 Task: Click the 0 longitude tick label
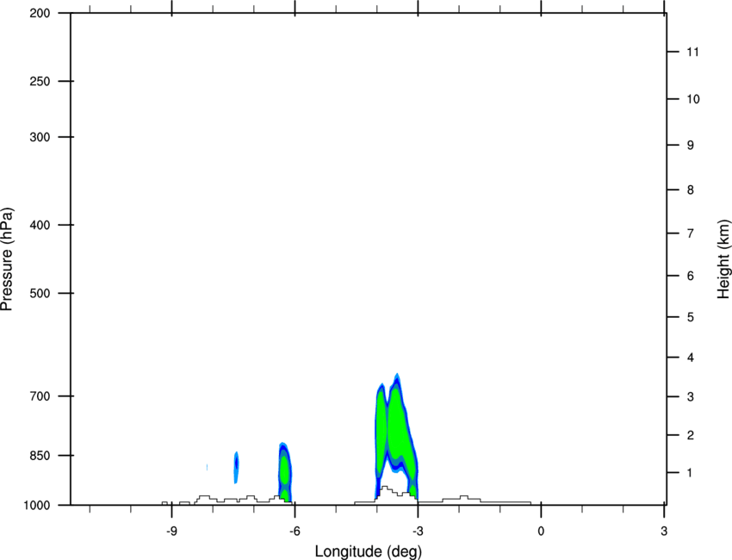click(x=541, y=531)
